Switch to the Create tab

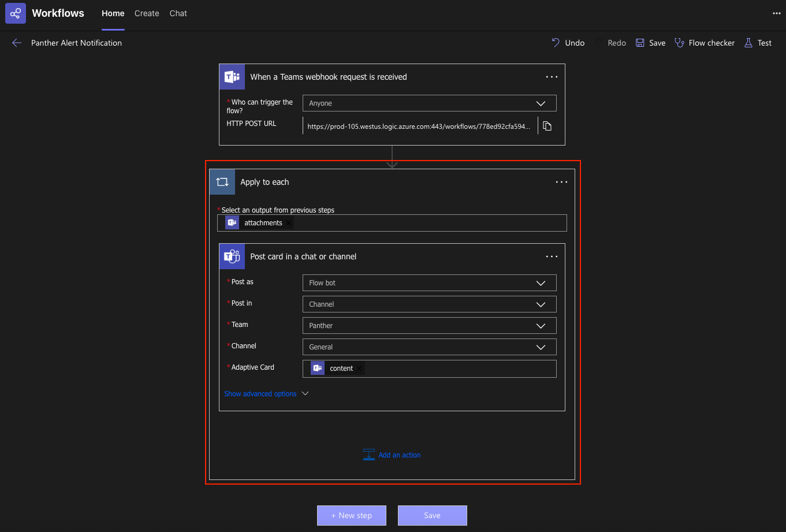point(147,13)
